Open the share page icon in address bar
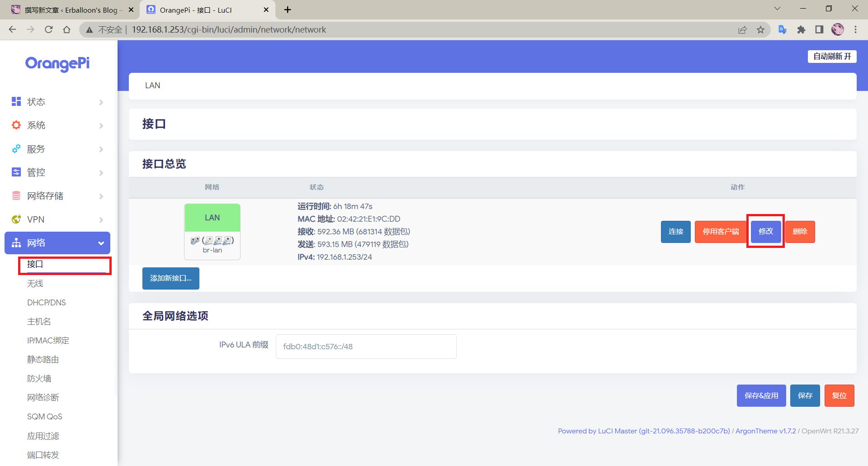This screenshot has width=868, height=466. coord(742,29)
